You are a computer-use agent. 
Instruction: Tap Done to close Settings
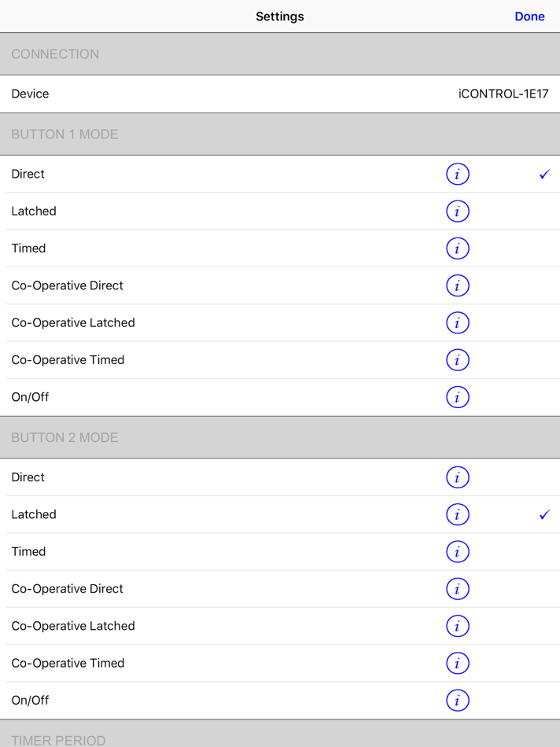(x=529, y=16)
